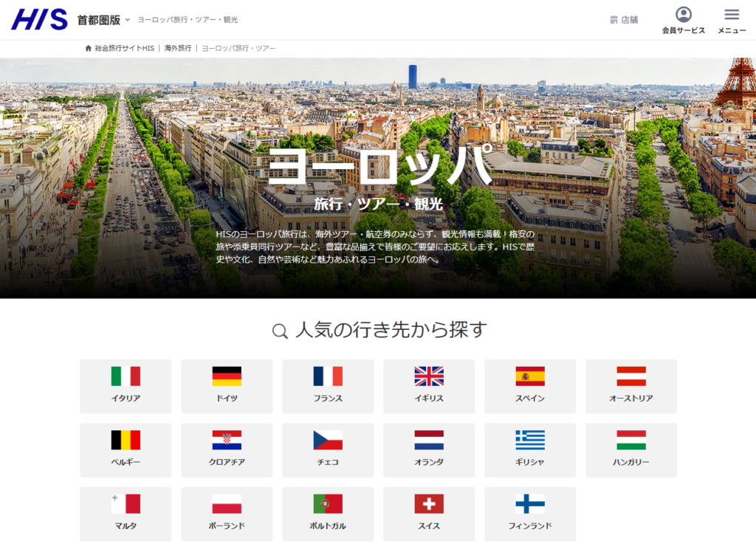The height and width of the screenshot is (555, 756).
Task: Open the スペイン destination tile
Action: click(530, 386)
